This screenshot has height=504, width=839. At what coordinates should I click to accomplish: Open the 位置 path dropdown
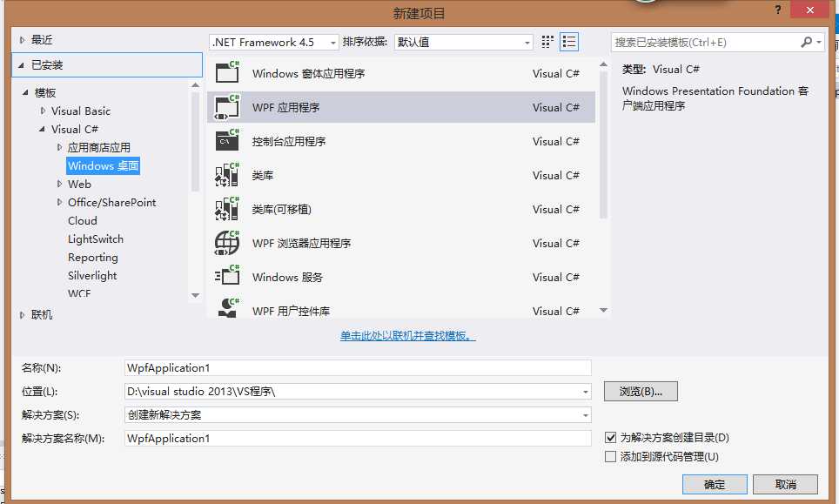[x=586, y=392]
